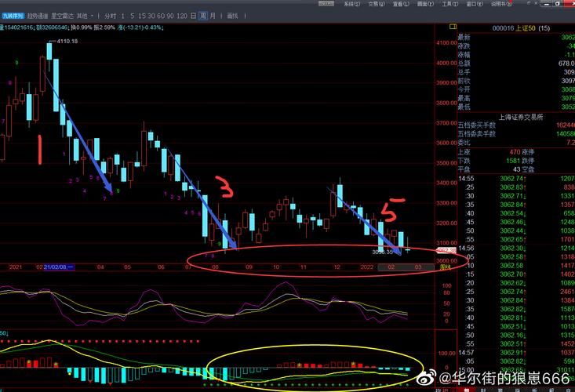Switch chart to 分时 intraday view
575x392 pixels.
pyautogui.click(x=111, y=16)
